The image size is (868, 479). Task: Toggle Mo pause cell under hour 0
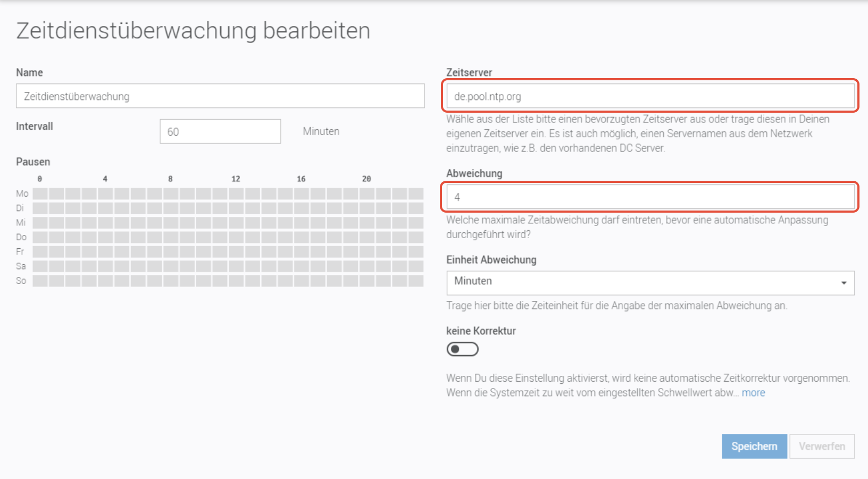(x=40, y=194)
